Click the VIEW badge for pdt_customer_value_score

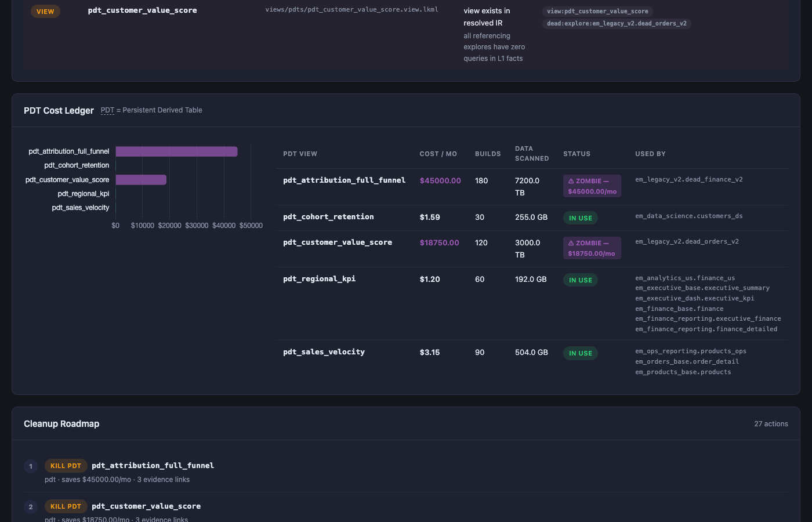tap(45, 12)
